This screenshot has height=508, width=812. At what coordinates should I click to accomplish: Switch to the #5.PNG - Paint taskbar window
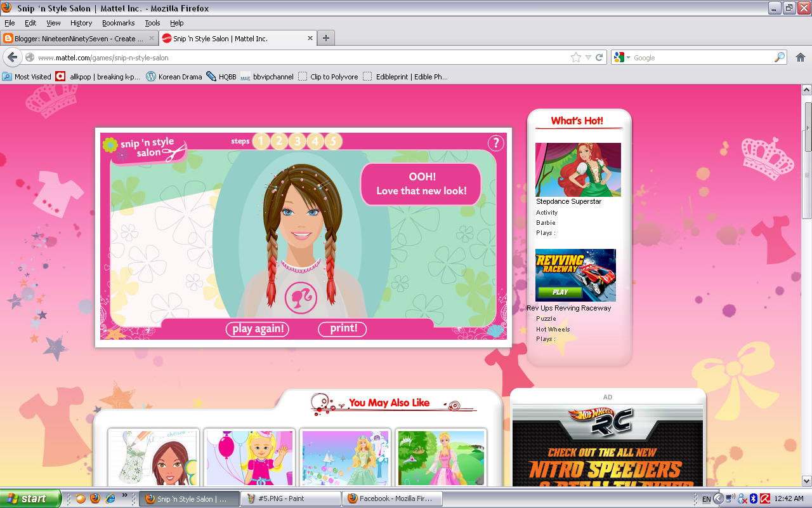coord(291,498)
